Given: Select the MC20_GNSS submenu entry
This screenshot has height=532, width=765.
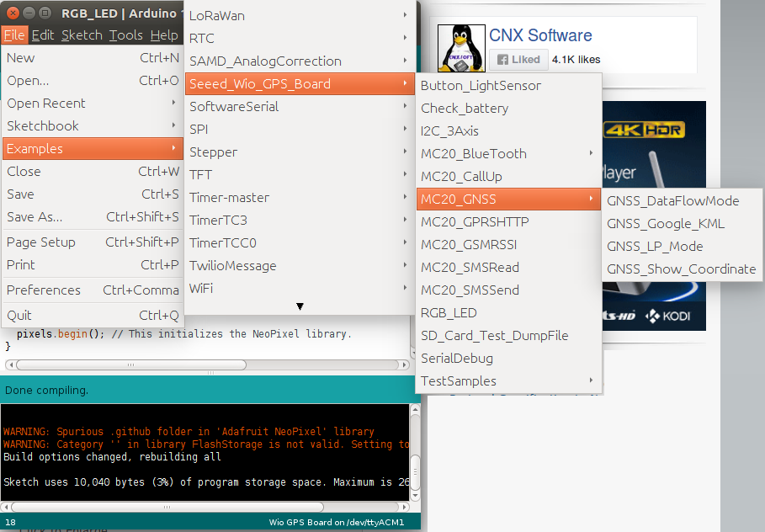Looking at the screenshot, I should pos(508,199).
